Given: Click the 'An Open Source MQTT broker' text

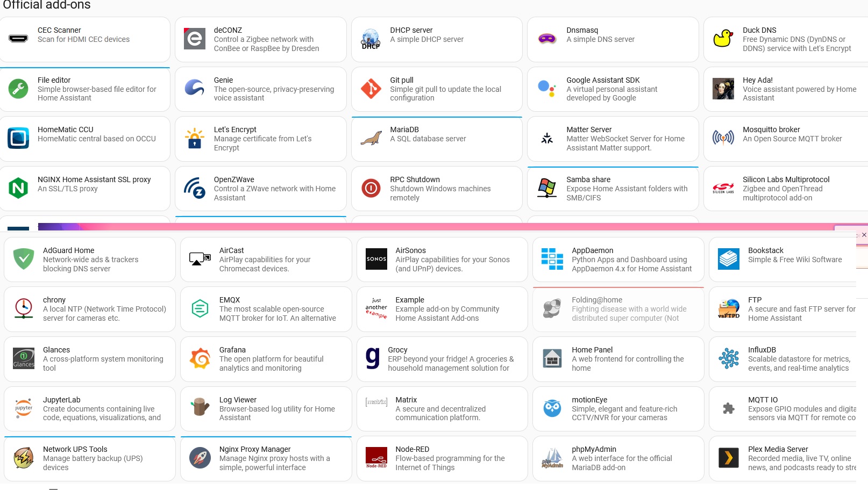Looking at the screenshot, I should point(792,139).
